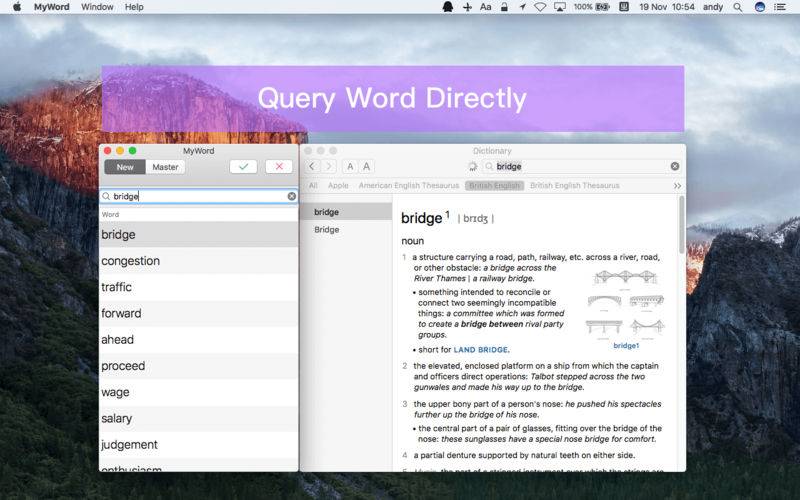Select 'ahead' in the word list
The image size is (800, 500).
pyautogui.click(x=199, y=340)
